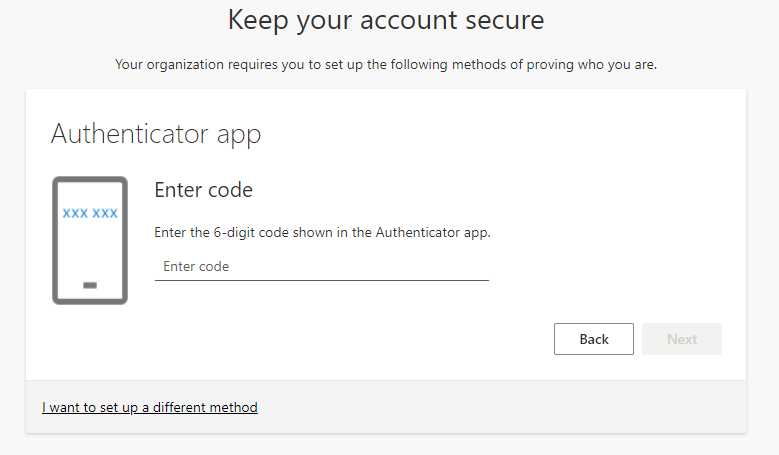The height and width of the screenshot is (455, 779).
Task: Click the home button on phone illustration
Action: (90, 285)
